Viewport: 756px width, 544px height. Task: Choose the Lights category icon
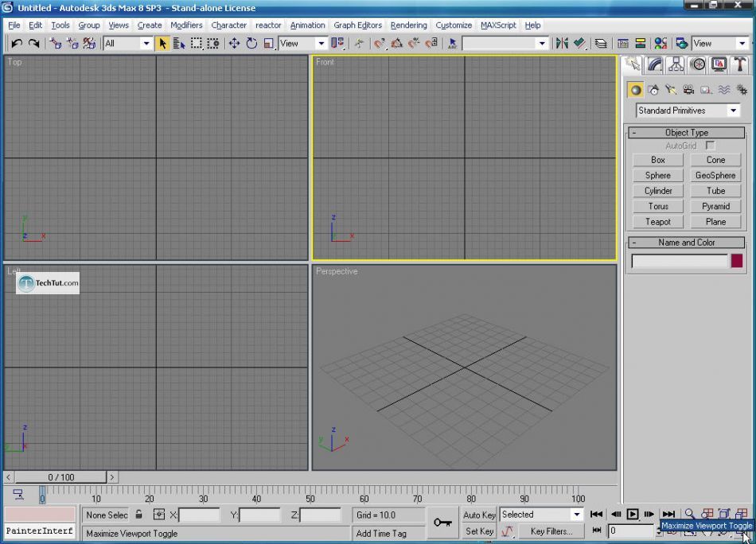(671, 90)
